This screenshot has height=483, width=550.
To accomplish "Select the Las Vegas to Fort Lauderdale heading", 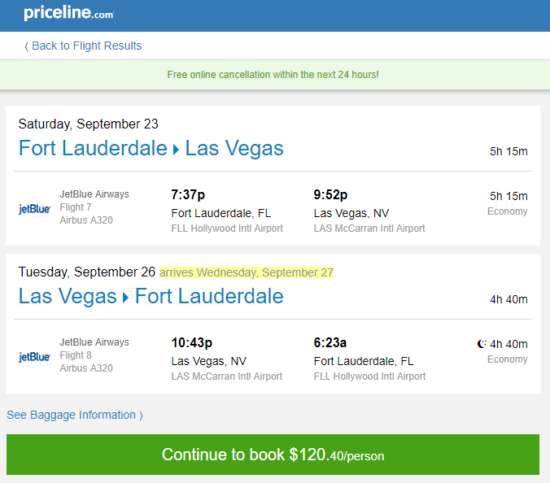I will tap(151, 296).
